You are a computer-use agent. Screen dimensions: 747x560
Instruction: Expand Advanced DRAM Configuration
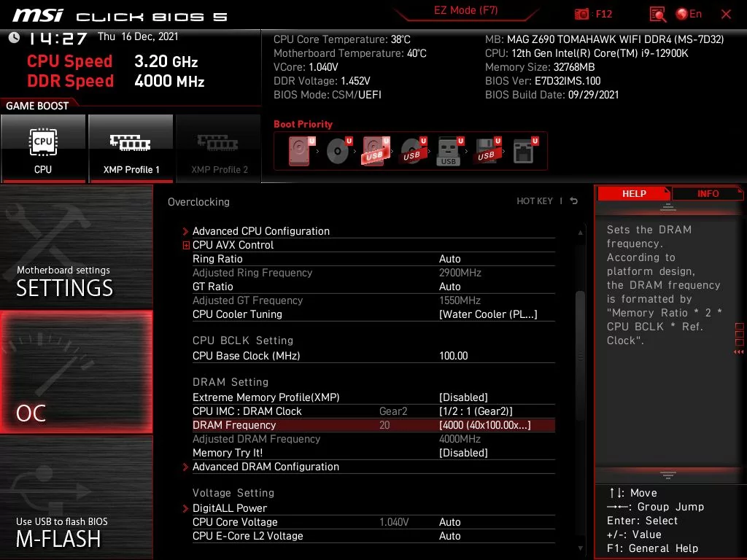[266, 467]
